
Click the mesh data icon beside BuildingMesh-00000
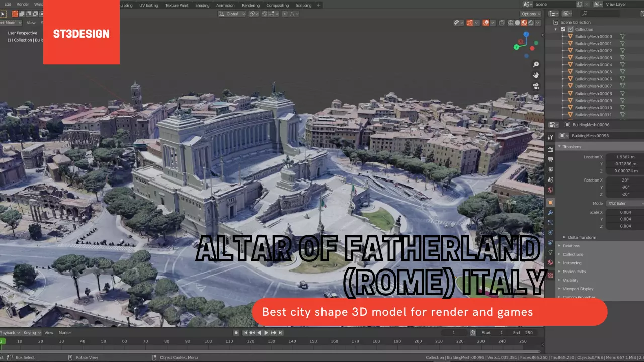(x=622, y=36)
